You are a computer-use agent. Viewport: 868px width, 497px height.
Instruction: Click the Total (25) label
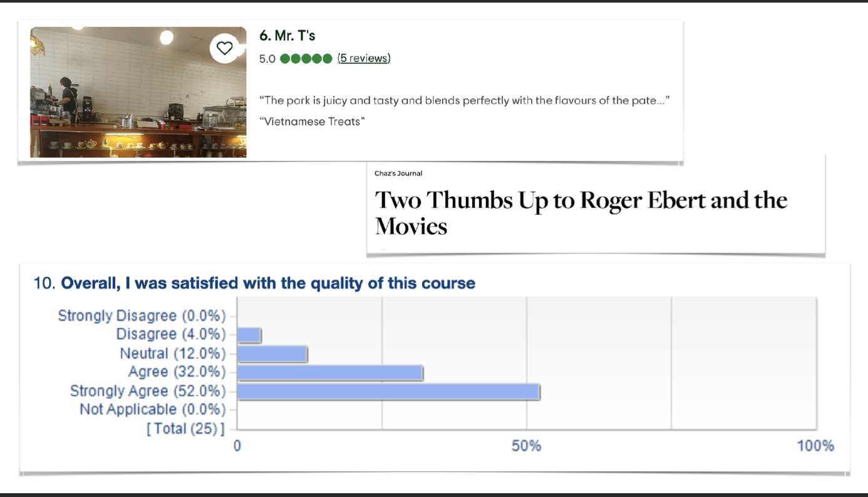click(x=185, y=429)
